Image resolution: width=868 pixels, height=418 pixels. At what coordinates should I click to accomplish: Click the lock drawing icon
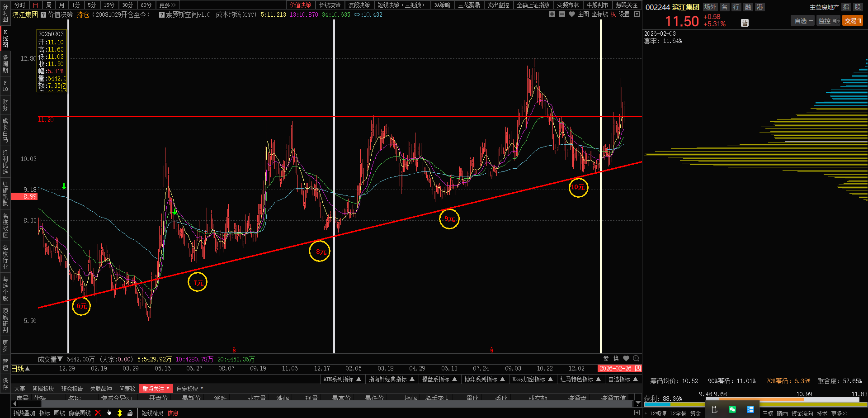(x=130, y=413)
